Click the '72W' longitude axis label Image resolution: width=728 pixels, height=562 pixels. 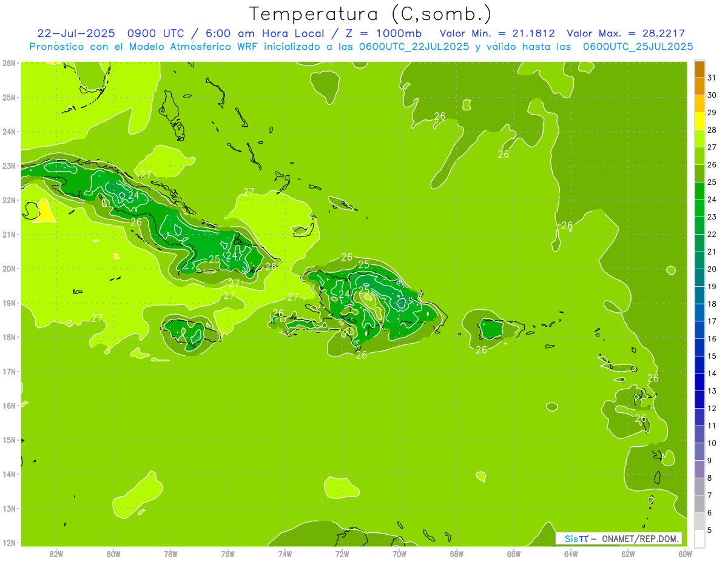[x=342, y=554]
